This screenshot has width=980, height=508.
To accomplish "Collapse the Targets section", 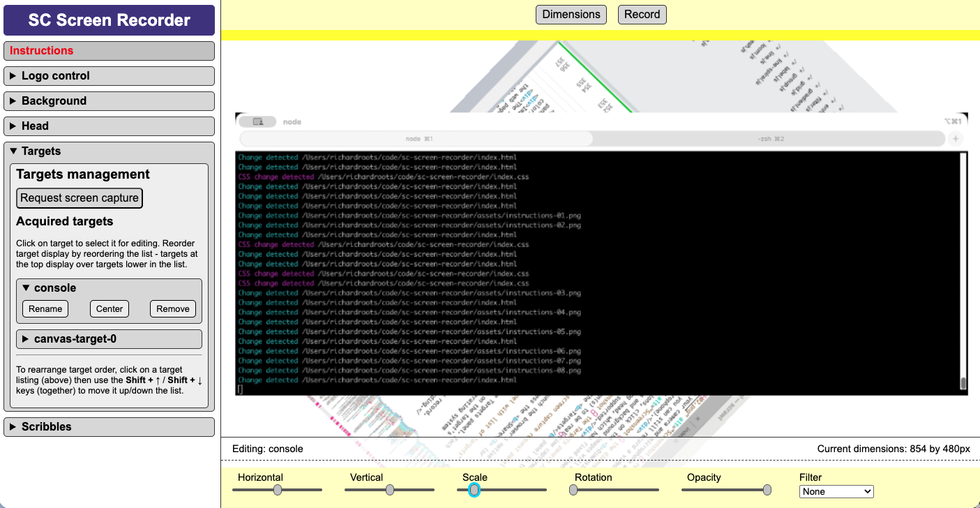I will [109, 151].
